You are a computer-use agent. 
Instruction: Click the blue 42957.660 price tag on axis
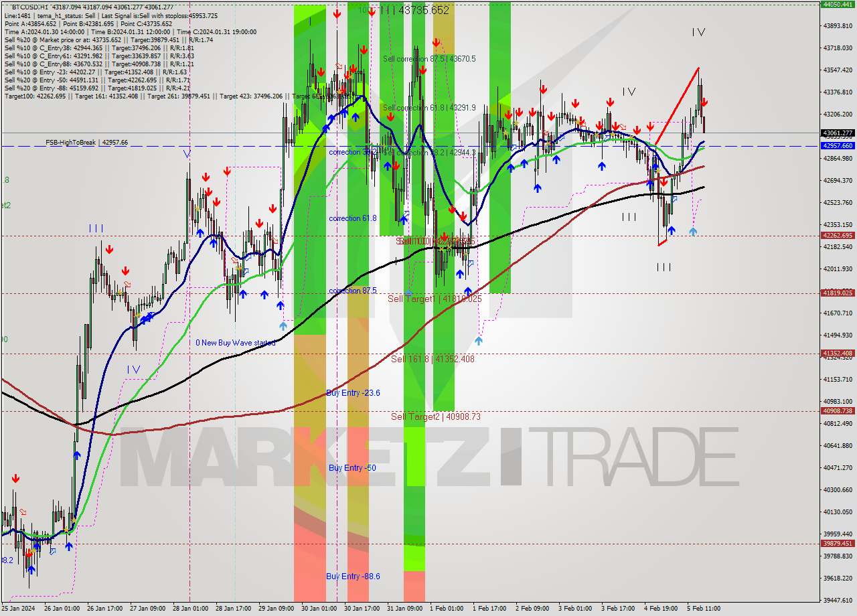point(838,145)
